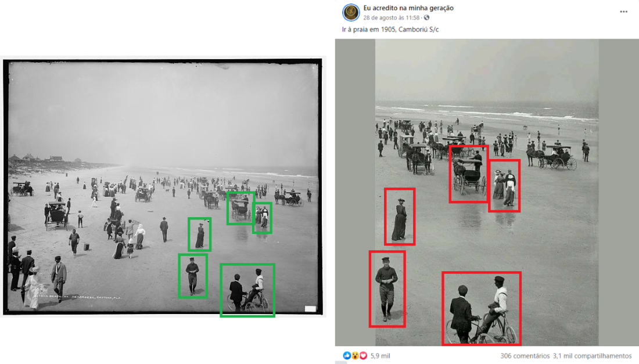Select red box around woman in long dress
The height and width of the screenshot is (364, 639).
point(400,217)
